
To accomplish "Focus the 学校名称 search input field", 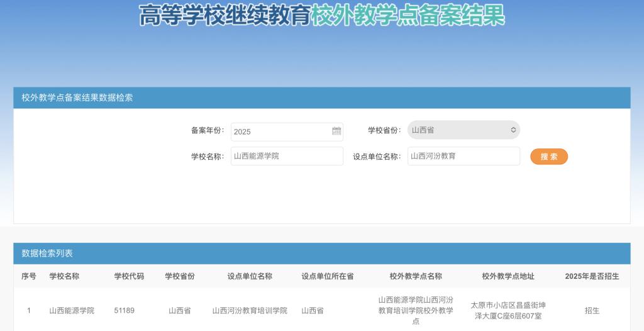I will pos(287,156).
